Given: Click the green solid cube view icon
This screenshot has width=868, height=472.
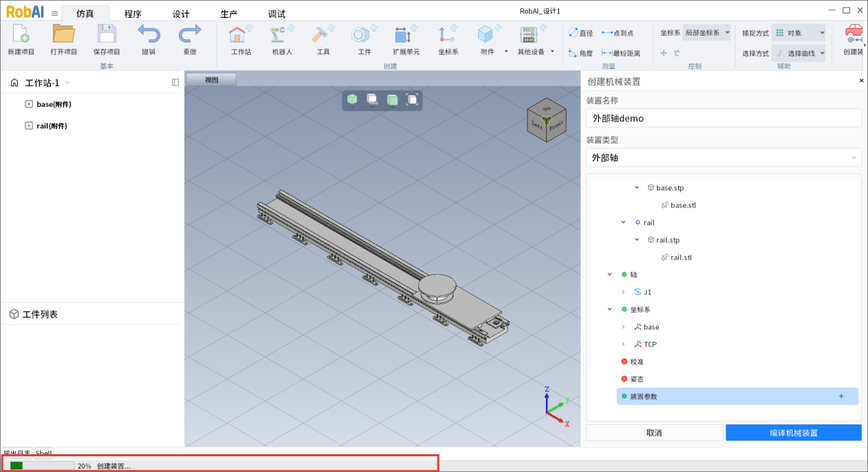Looking at the screenshot, I should (352, 100).
